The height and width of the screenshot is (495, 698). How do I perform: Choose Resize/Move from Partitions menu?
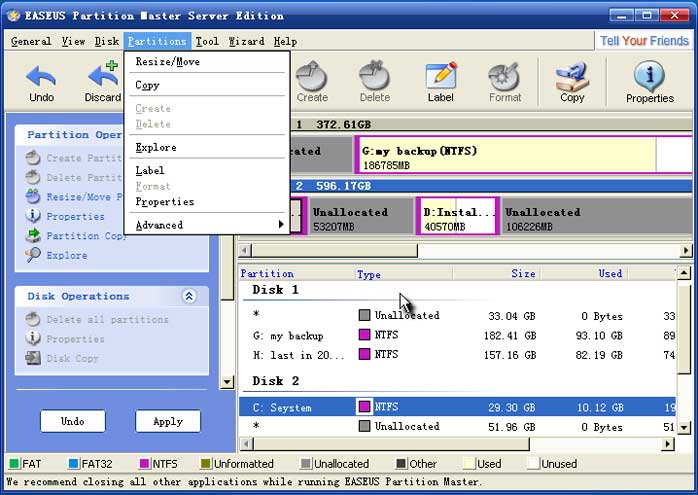point(207,61)
